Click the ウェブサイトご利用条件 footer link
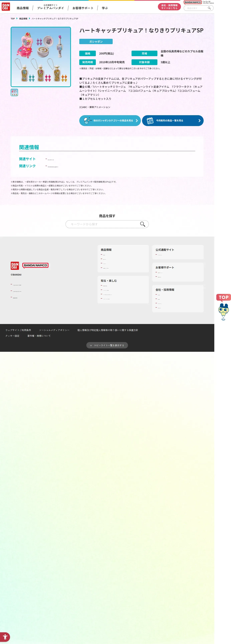This screenshot has width=231, height=644. pos(19,330)
